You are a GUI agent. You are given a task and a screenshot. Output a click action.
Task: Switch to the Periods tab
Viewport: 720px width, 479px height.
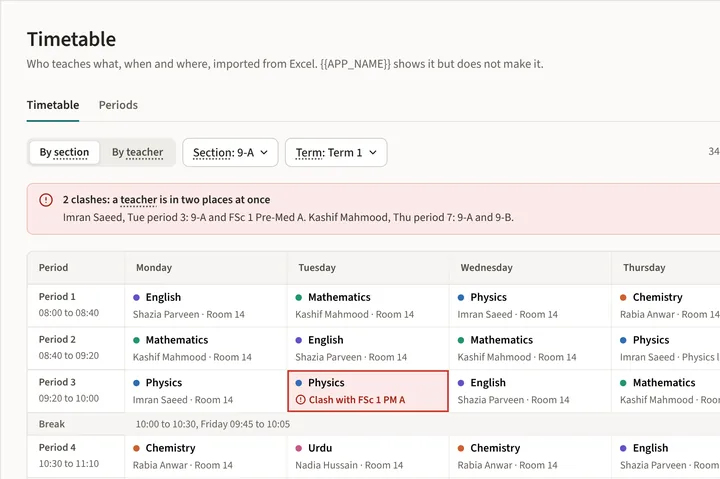(118, 105)
